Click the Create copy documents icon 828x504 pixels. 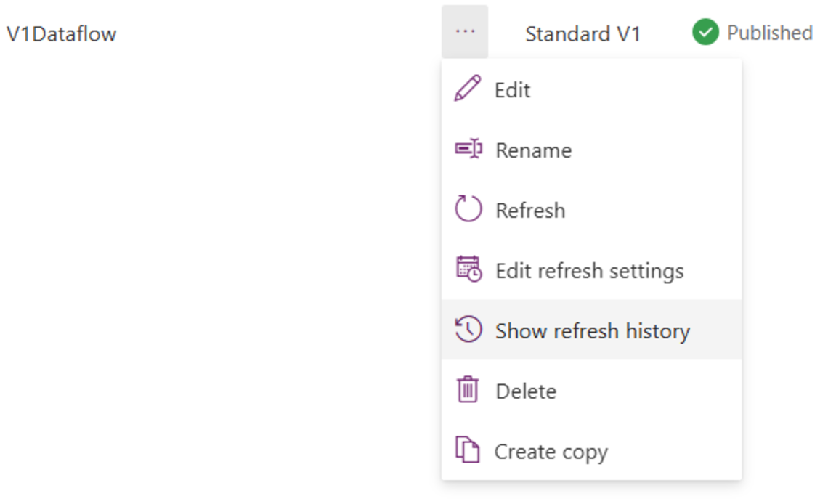tap(468, 450)
